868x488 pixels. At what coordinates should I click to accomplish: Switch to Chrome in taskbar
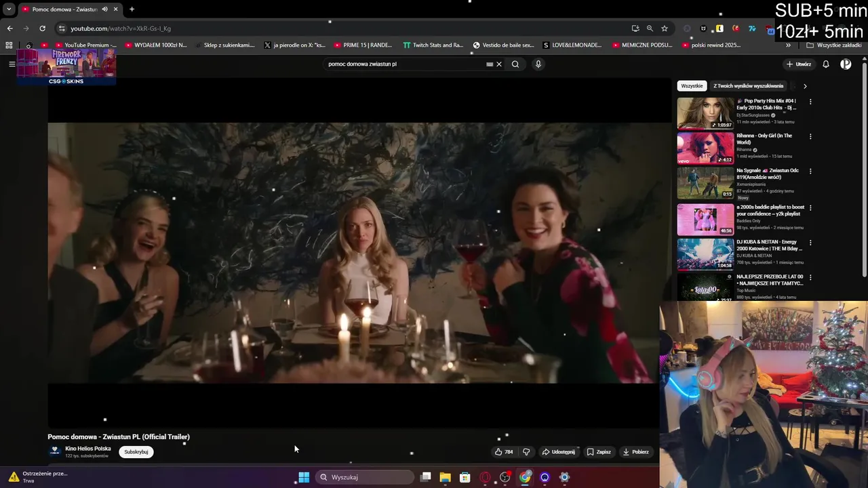point(525,477)
